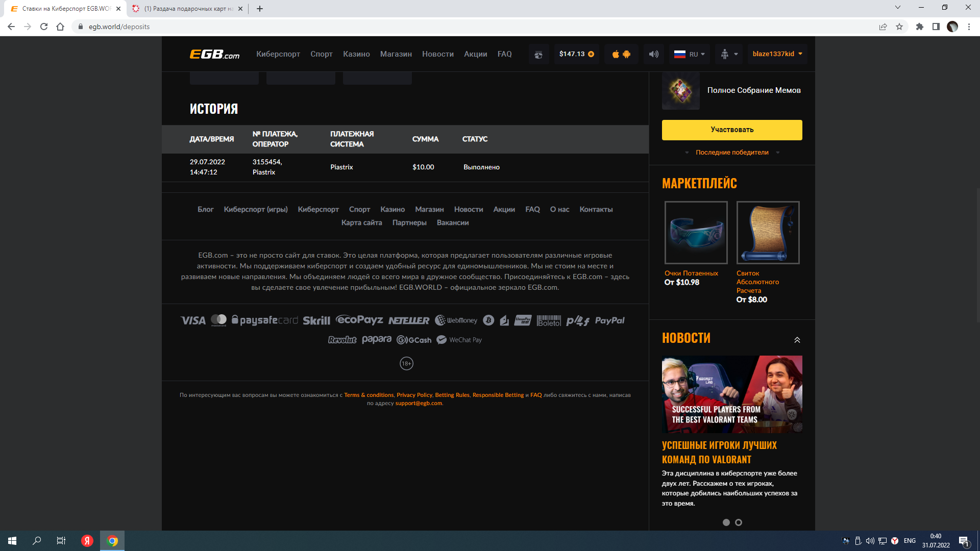Open the Chrome extensions puzzle icon
980x551 pixels.
(919, 27)
